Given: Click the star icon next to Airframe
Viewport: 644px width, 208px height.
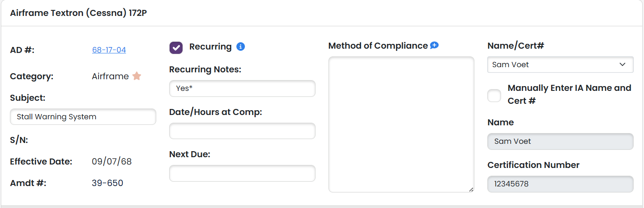Looking at the screenshot, I should click(x=136, y=76).
